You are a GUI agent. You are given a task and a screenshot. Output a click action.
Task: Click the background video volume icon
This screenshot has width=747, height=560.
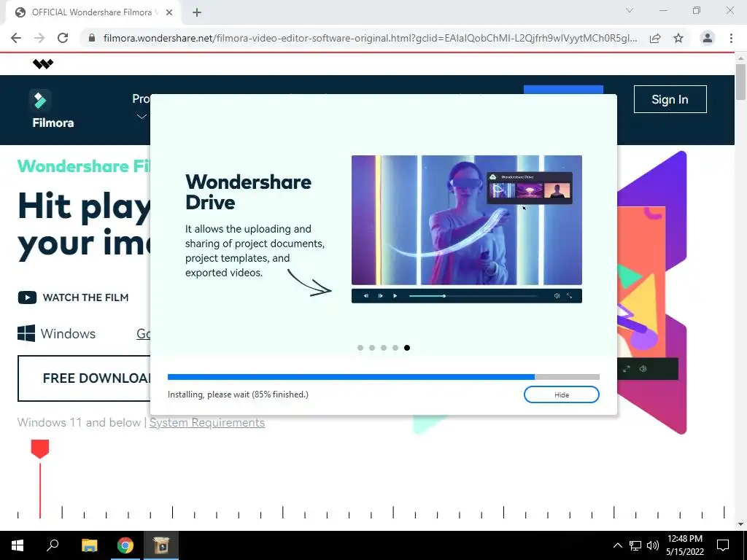click(x=643, y=368)
